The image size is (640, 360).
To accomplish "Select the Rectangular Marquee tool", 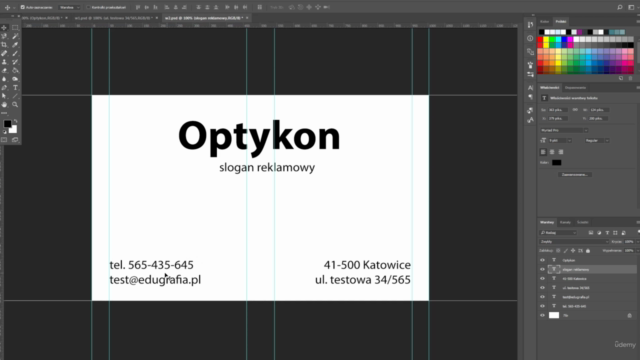I will click(x=15, y=28).
